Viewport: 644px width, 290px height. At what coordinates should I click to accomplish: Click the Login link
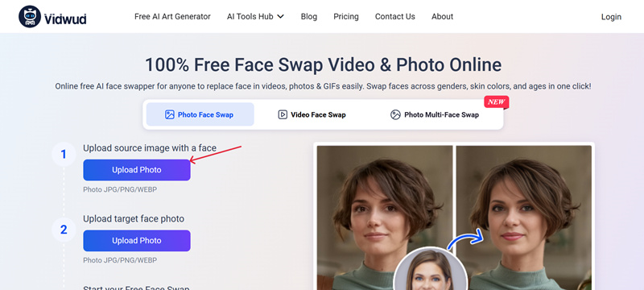pyautogui.click(x=611, y=17)
